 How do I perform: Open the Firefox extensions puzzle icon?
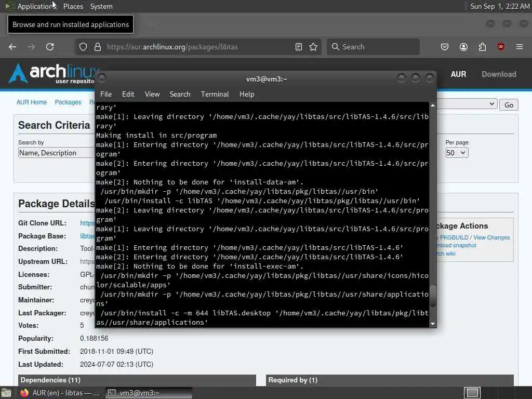tap(482, 47)
